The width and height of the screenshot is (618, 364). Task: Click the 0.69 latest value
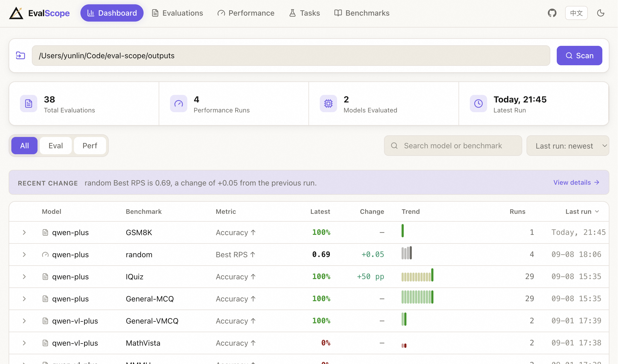(x=321, y=255)
